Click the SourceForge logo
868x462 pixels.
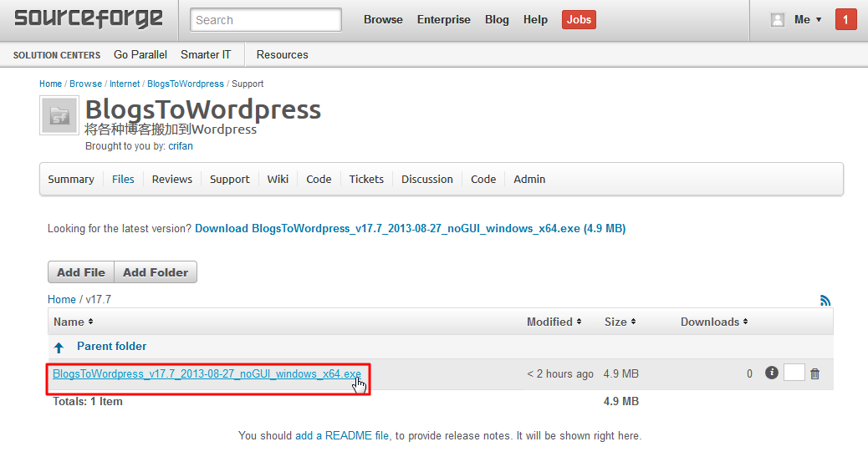point(89,19)
